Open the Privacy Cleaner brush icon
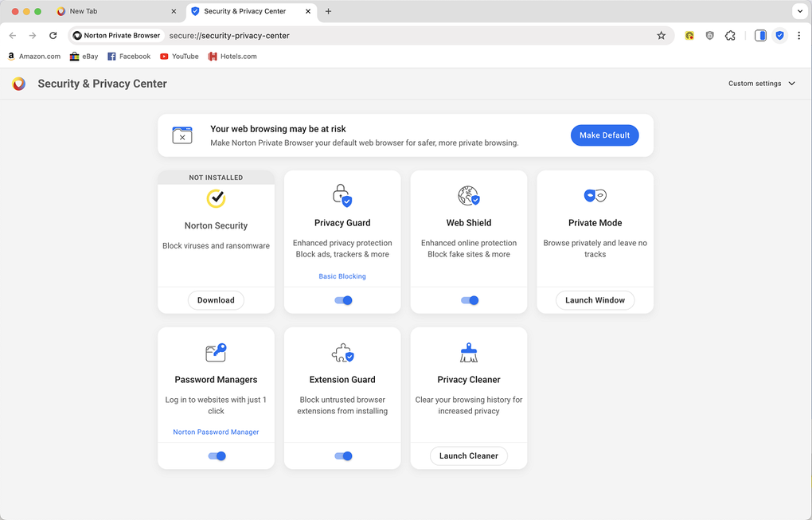This screenshot has width=812, height=520. 468,352
